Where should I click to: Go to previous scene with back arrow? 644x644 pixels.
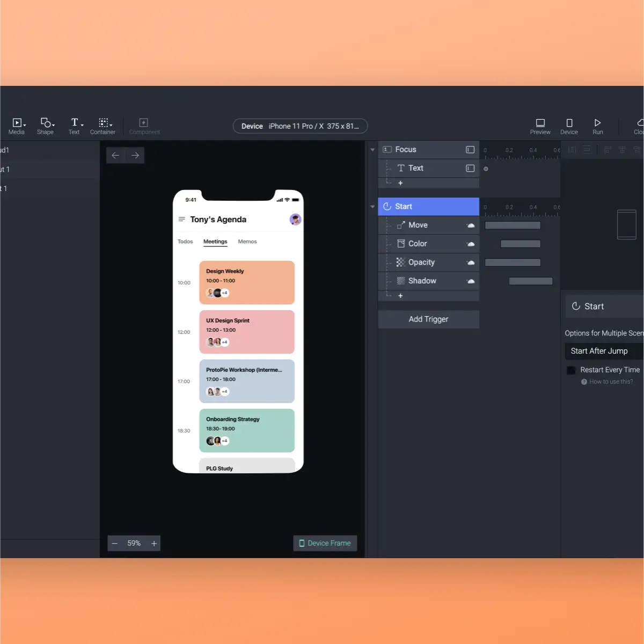[x=115, y=155]
